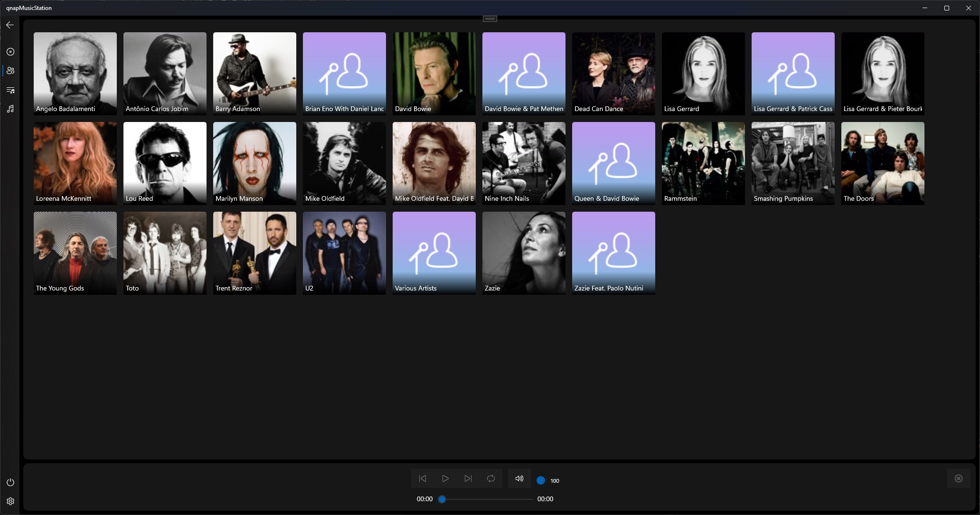Open Nine Inch Nails artist tile
This screenshot has width=980, height=515.
pos(524,163)
